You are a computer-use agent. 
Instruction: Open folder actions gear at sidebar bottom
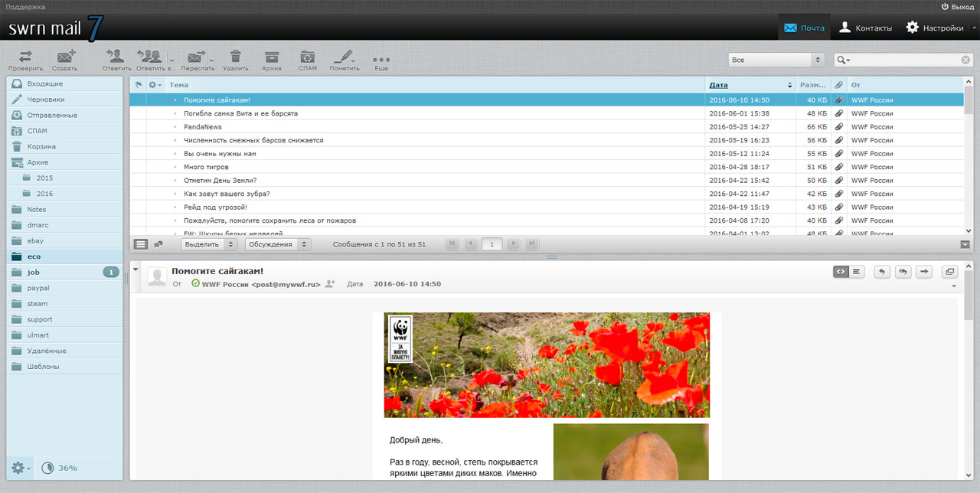pos(19,468)
